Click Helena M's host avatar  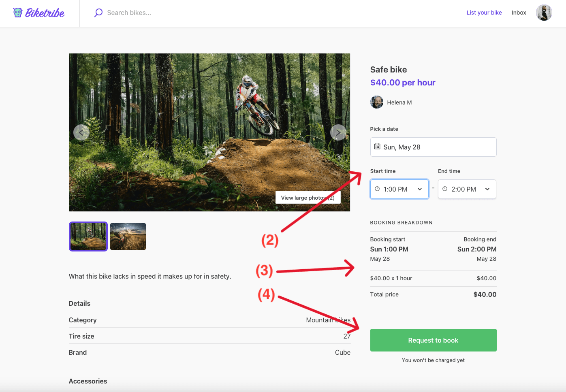pos(376,102)
